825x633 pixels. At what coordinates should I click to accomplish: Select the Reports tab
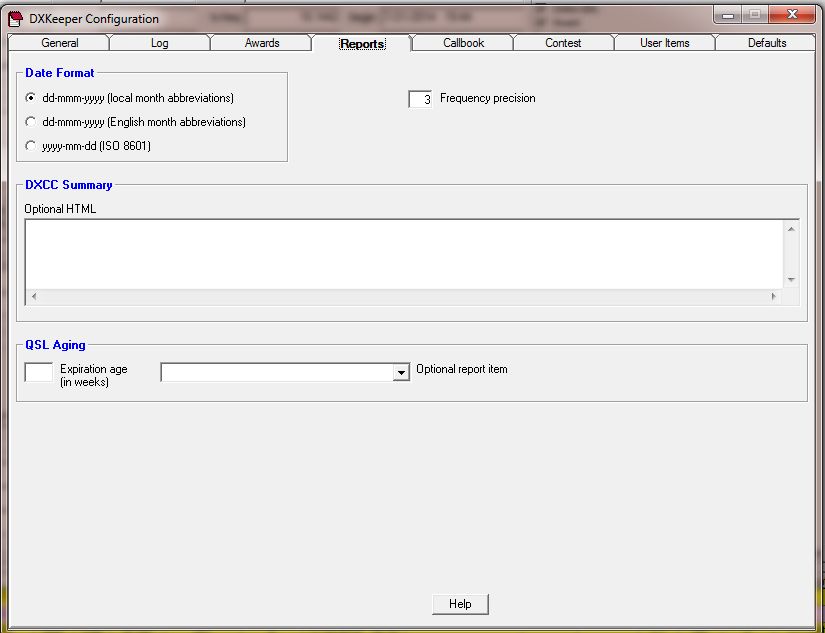tap(362, 43)
